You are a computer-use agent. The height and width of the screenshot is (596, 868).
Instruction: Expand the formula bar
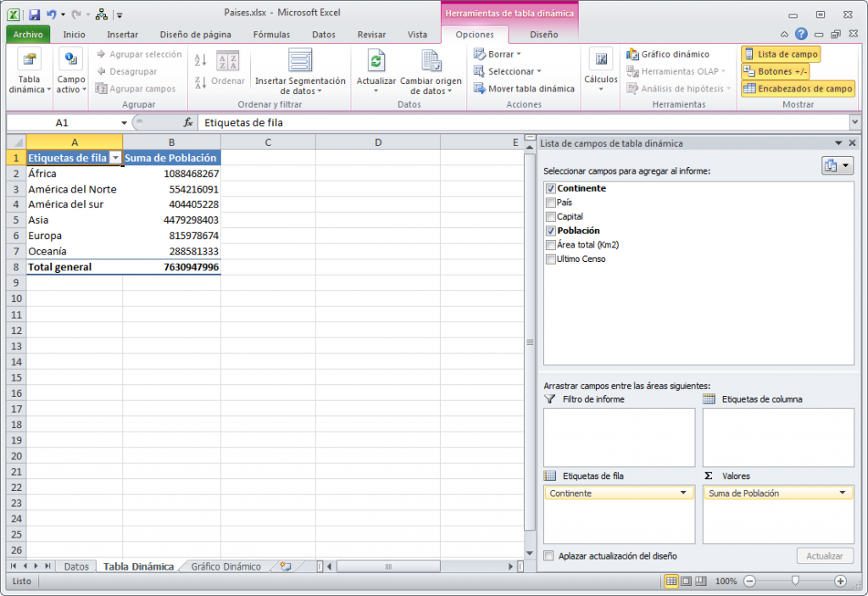(x=854, y=122)
